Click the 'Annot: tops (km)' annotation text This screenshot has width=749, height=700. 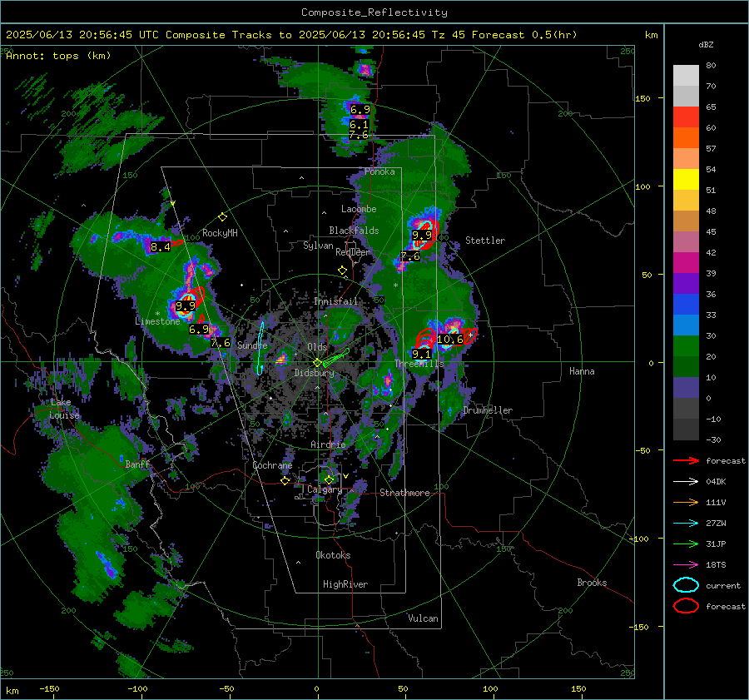(x=58, y=56)
